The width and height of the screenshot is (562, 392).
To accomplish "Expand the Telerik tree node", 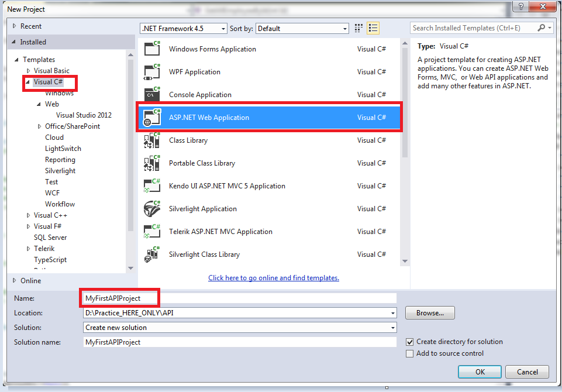I will 28,249.
